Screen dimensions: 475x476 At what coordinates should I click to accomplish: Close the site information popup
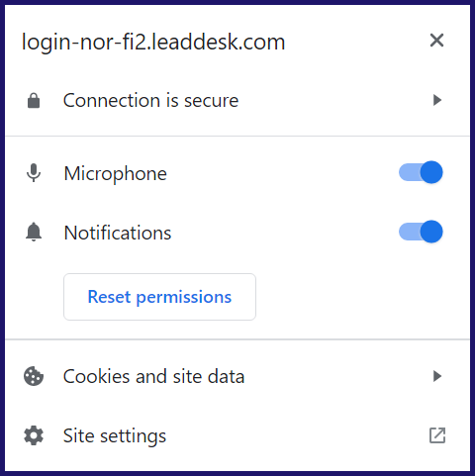436,41
